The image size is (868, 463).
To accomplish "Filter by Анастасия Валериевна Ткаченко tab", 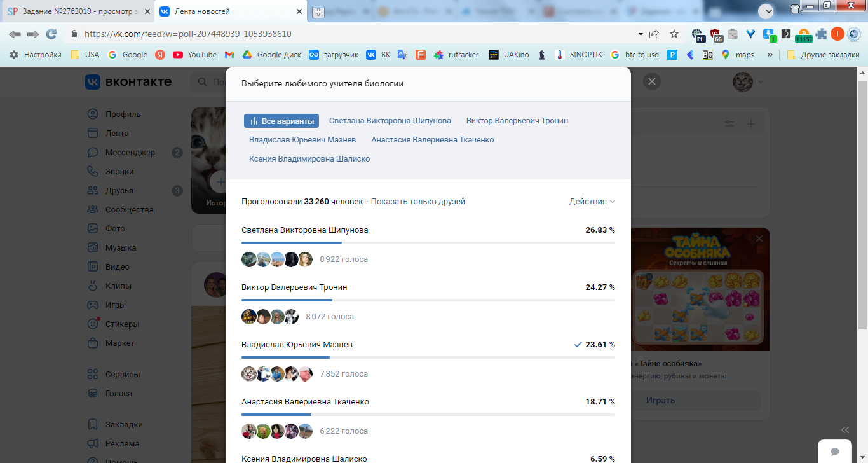I will coord(433,140).
